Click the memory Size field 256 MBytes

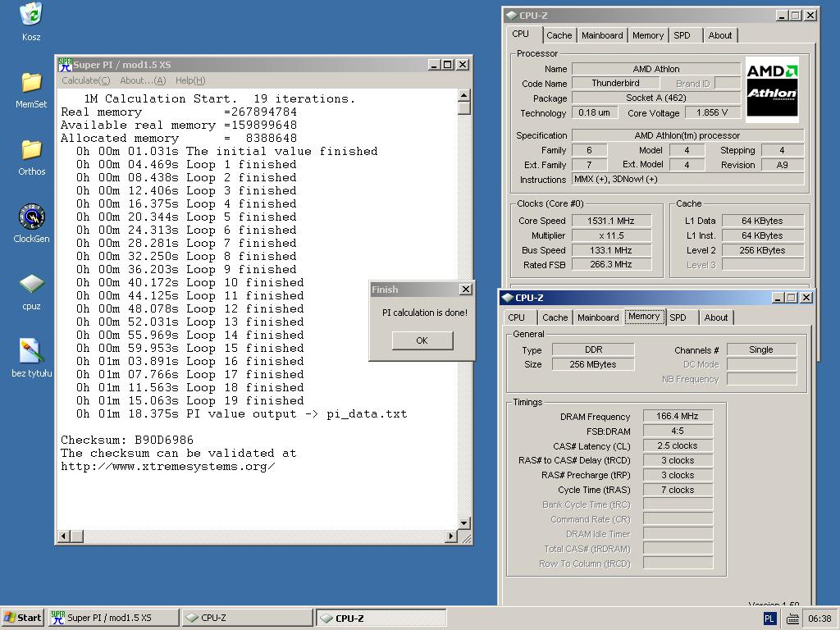pos(594,364)
